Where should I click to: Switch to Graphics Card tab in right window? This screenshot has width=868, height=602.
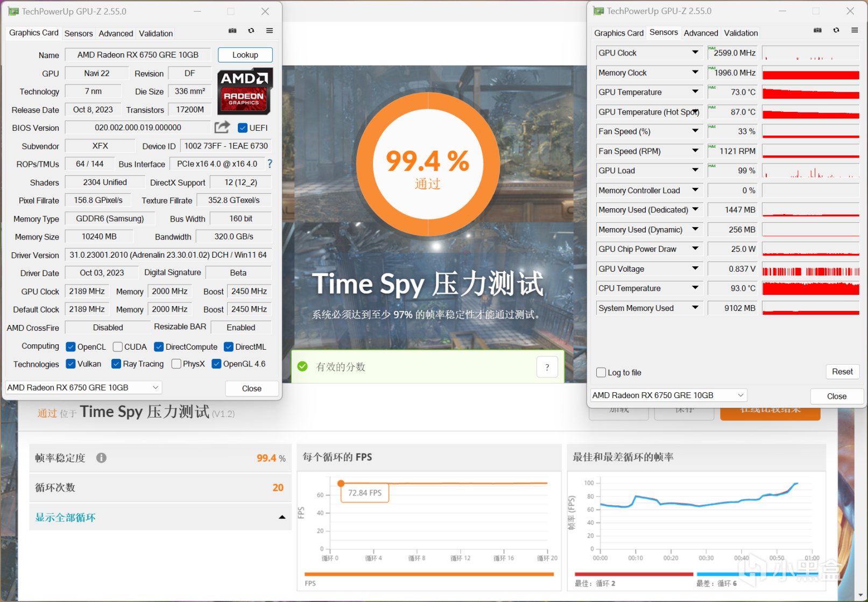[x=619, y=33]
